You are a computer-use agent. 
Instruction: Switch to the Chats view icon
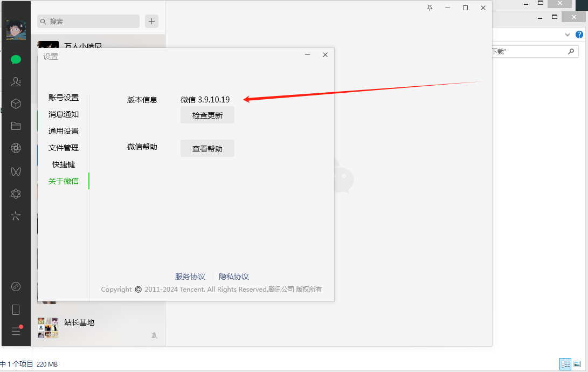pos(16,60)
